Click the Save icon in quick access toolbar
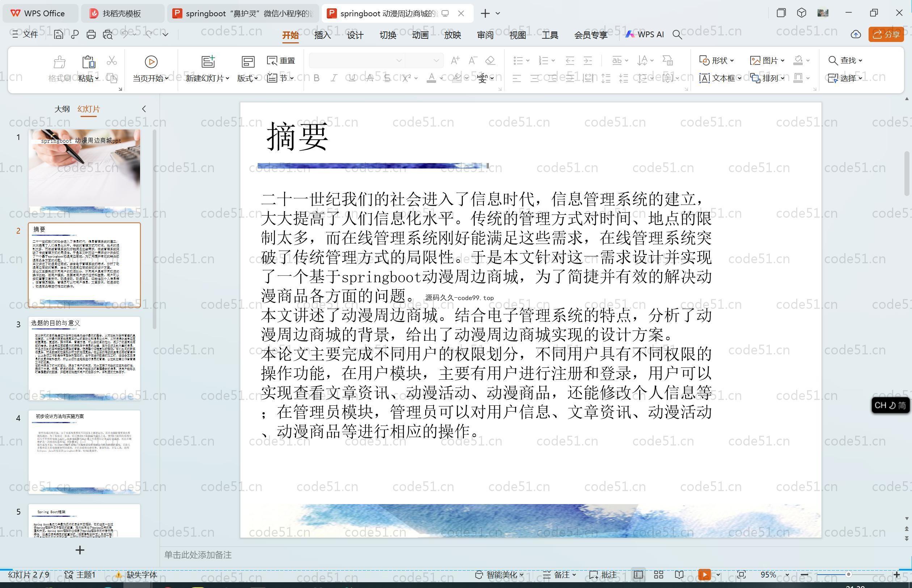This screenshot has height=588, width=912. click(x=59, y=34)
